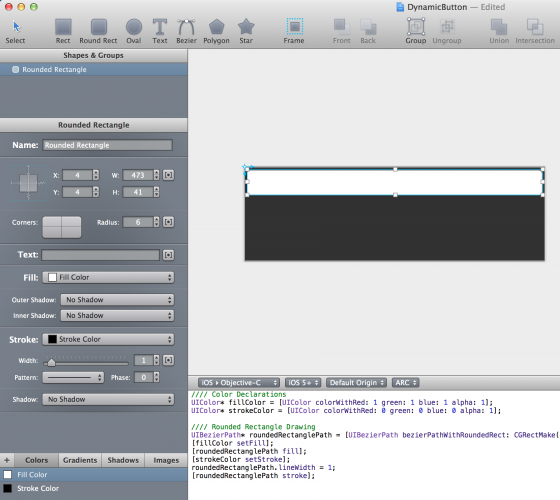
Task: Click the Text input field
Action: pos(101,255)
